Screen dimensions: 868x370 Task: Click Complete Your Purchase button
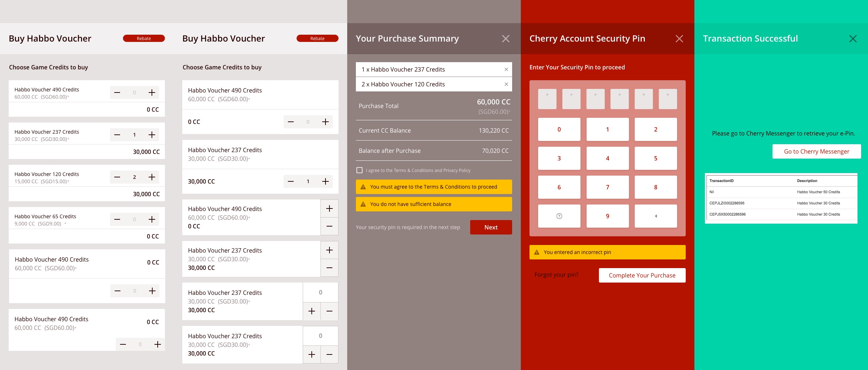pos(642,275)
